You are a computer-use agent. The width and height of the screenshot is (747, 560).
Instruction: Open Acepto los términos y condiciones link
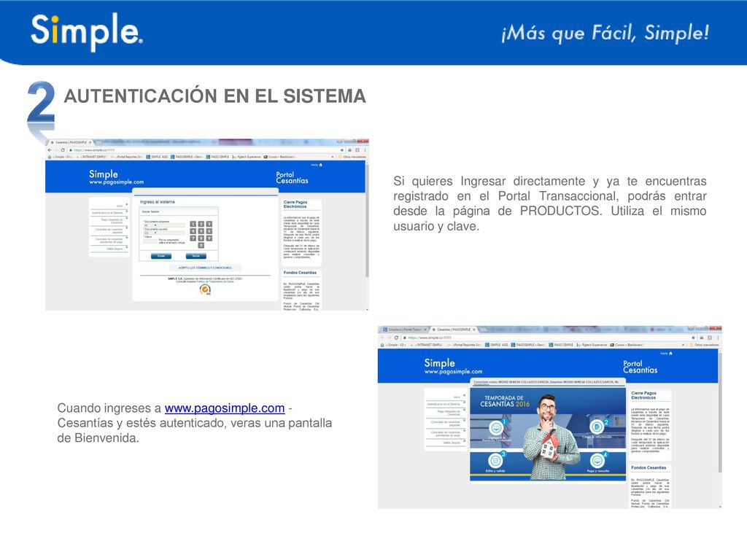click(x=205, y=268)
